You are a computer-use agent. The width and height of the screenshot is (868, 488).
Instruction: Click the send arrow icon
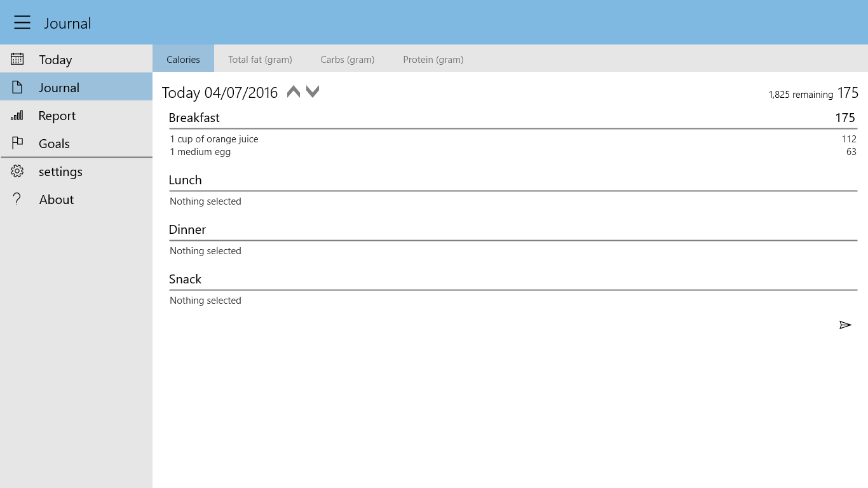pos(844,325)
